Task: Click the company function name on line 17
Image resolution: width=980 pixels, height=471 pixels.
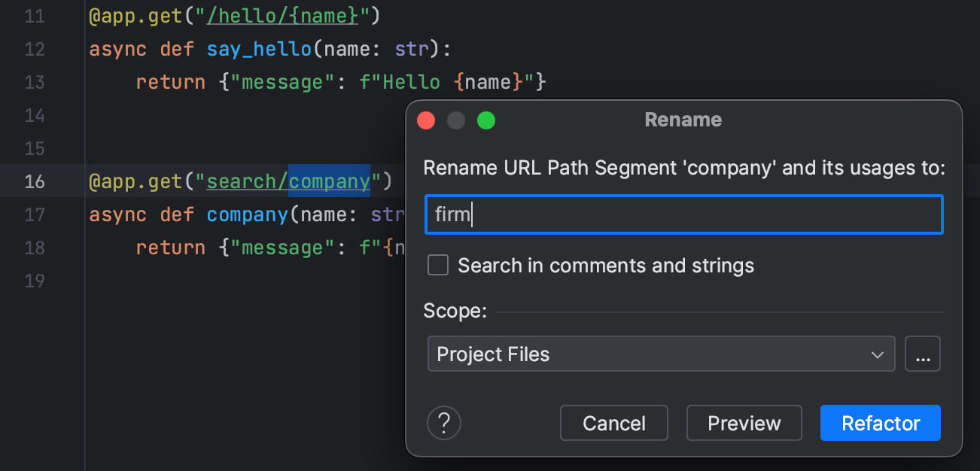Action: click(247, 214)
